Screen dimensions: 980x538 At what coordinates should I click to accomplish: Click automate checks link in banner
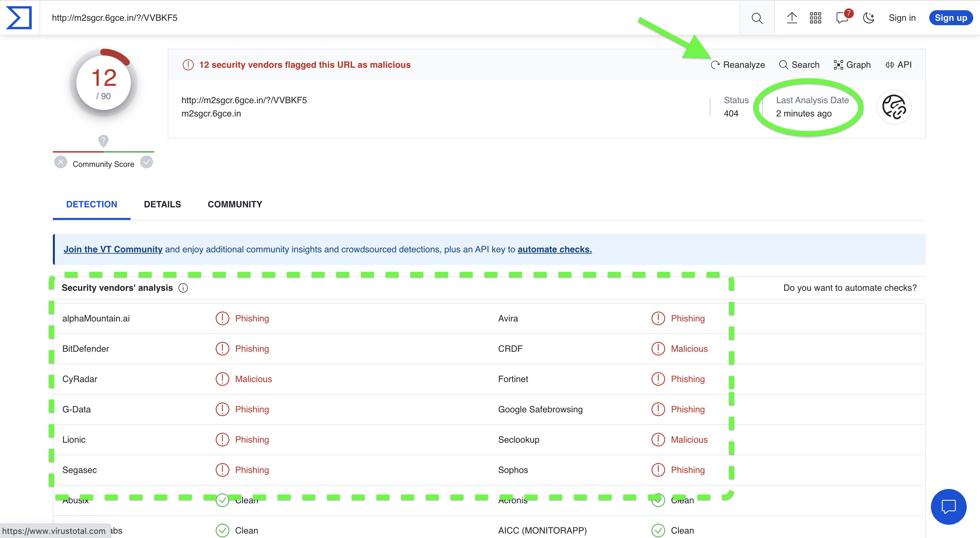(554, 249)
